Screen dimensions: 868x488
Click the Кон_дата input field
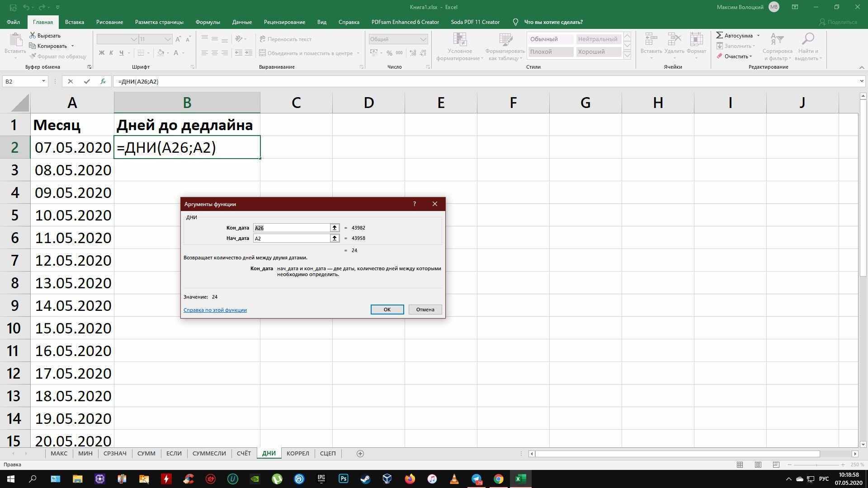[291, 228]
